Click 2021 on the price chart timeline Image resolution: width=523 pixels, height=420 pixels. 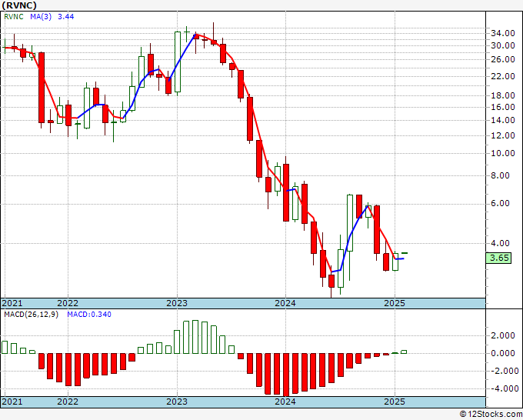12,303
